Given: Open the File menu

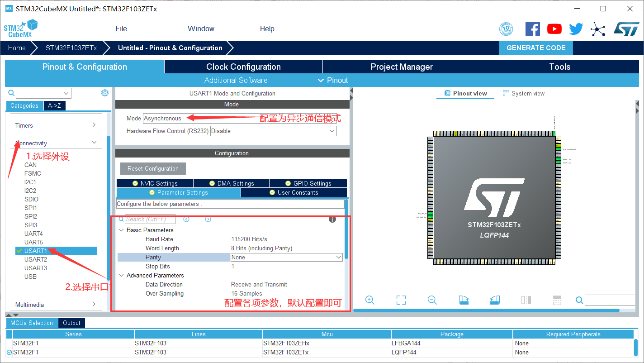Looking at the screenshot, I should (121, 29).
